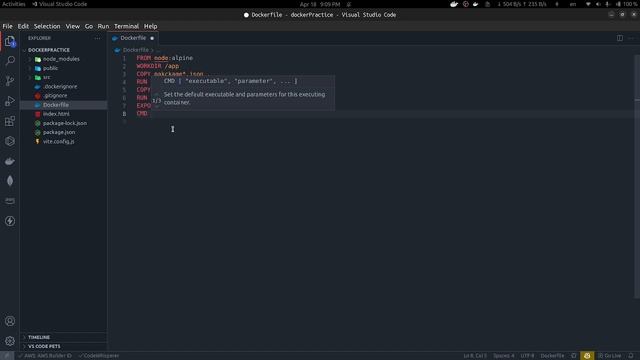Open vite.config.js in the explorer

(x=58, y=141)
